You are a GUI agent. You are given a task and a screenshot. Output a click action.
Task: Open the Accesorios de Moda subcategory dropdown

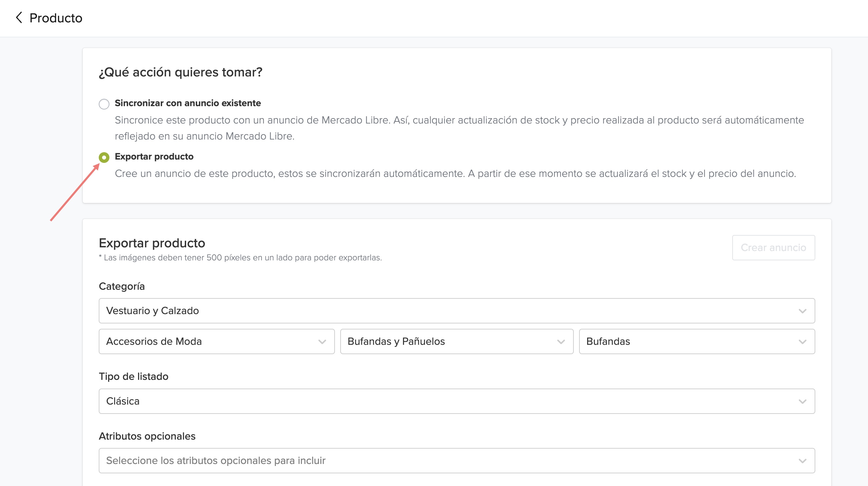(x=216, y=341)
